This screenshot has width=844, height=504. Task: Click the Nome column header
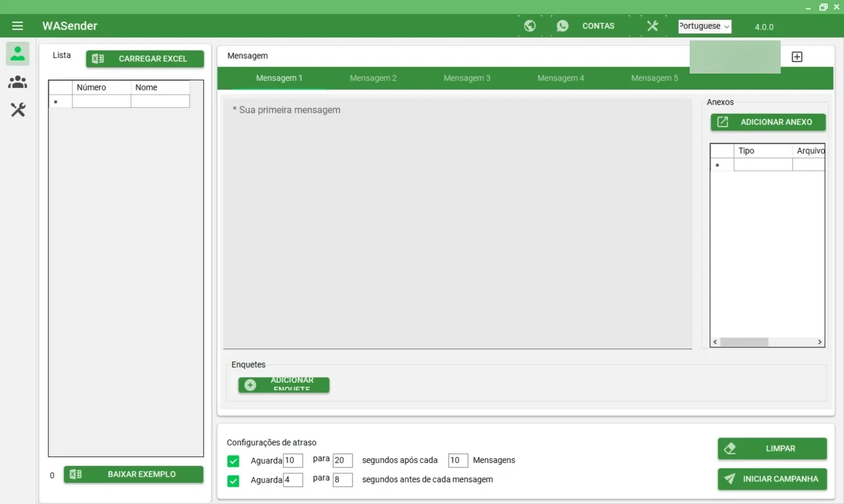tap(160, 87)
